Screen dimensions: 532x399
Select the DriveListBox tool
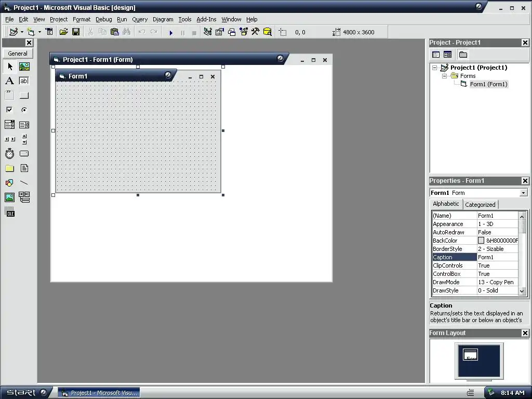pos(24,154)
